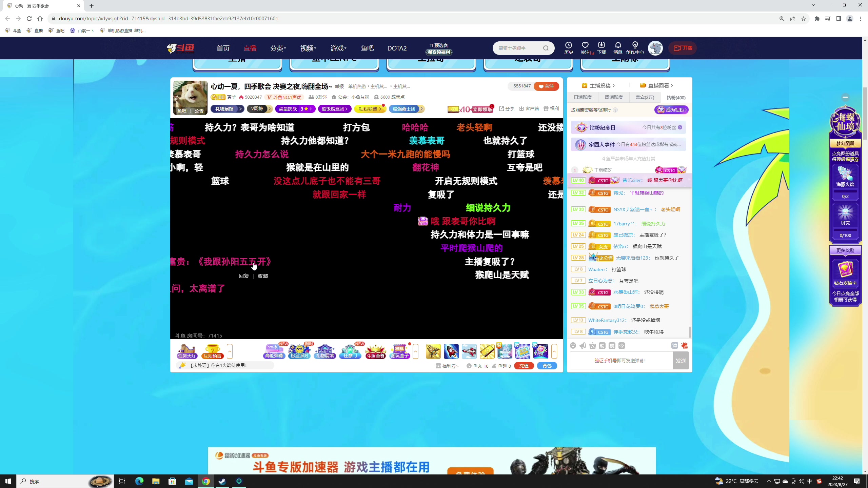Screen dimensions: 868x488
Task: Click the 分享 share link
Action: coord(507,109)
